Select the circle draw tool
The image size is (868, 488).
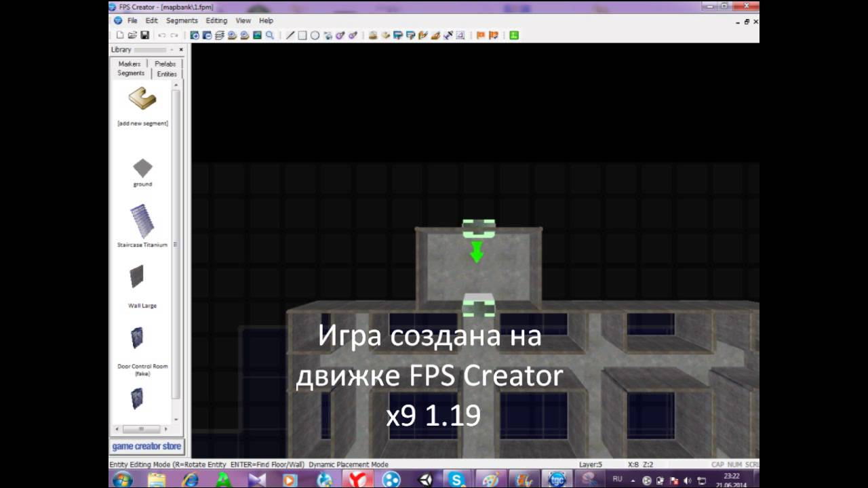[315, 35]
